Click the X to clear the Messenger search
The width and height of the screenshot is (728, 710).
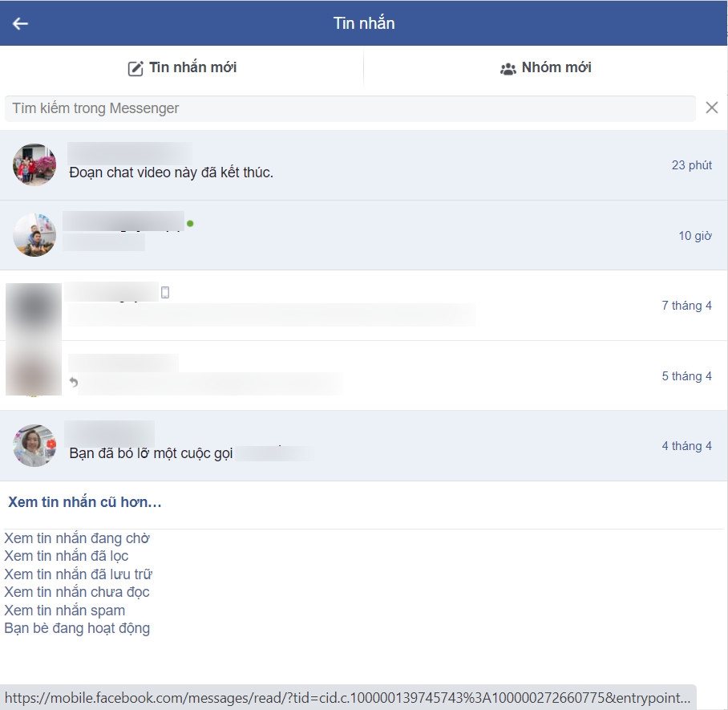coord(712,108)
